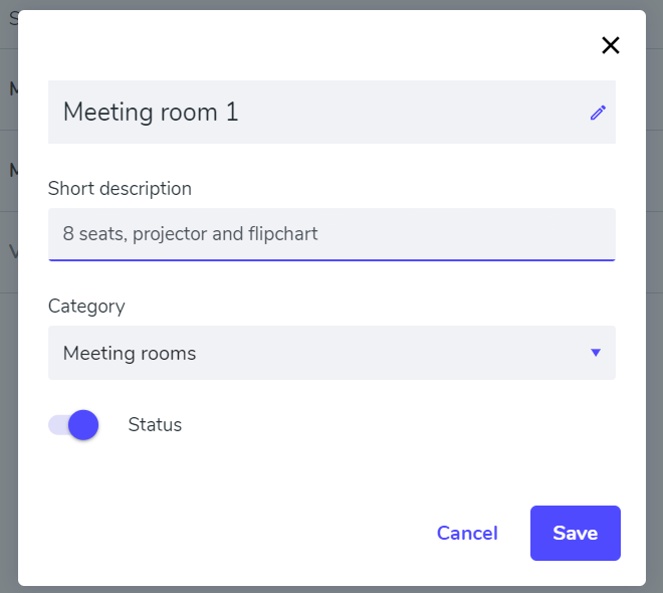Save the meeting room changes

(x=575, y=533)
